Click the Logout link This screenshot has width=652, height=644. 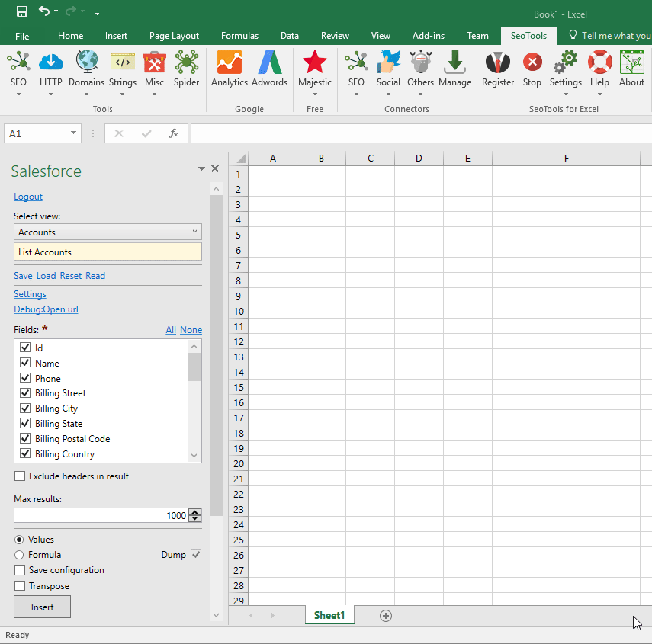28,197
